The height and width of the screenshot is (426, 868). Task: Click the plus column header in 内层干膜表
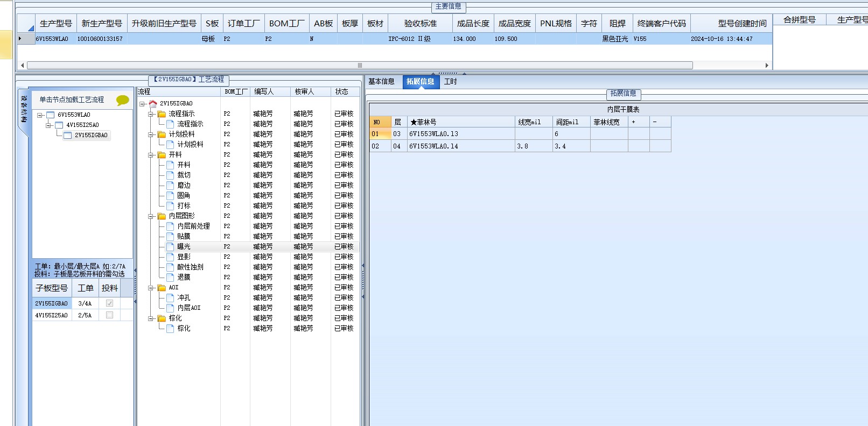(639, 122)
